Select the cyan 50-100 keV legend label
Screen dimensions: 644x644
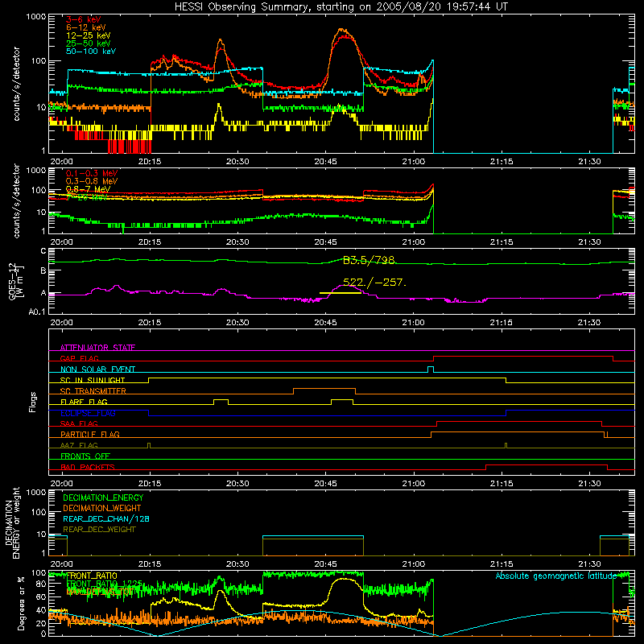[x=91, y=52]
